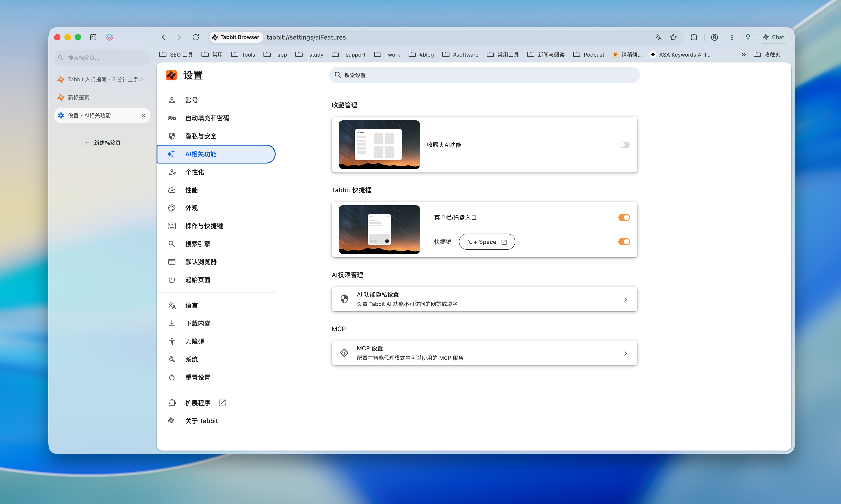Screen dimensions: 841x504
Task: Click the 重置设置 reset icon
Action: 172,377
